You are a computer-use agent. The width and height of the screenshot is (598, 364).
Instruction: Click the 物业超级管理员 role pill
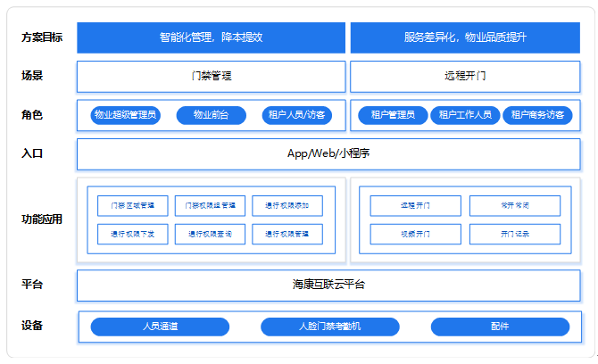point(126,115)
